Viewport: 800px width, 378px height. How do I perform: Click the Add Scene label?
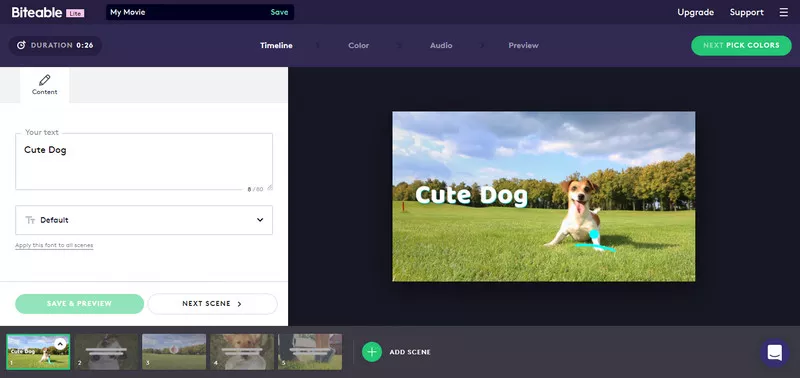point(410,352)
